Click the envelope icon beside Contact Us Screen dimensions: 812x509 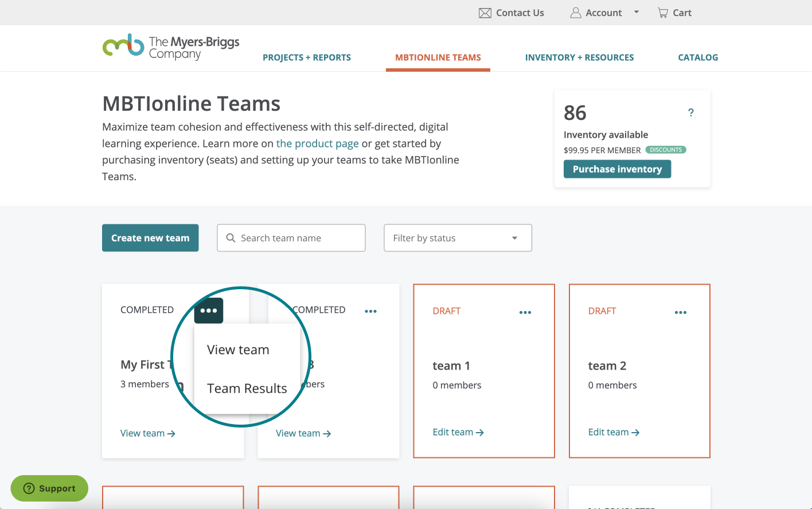485,13
